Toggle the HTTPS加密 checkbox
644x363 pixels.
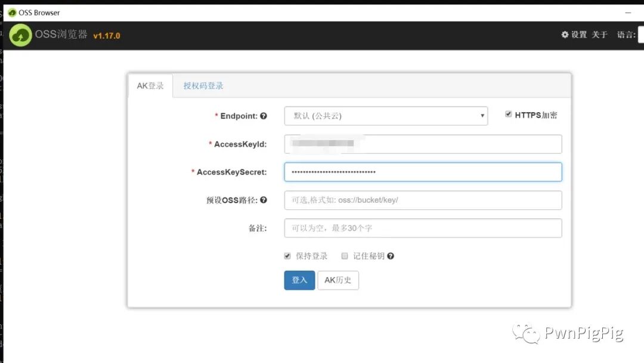[x=509, y=114]
